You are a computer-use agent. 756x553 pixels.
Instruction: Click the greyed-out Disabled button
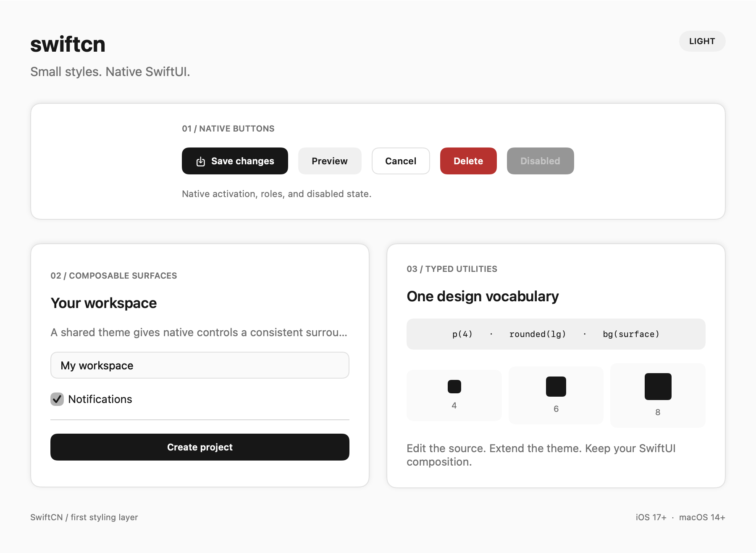(x=540, y=161)
